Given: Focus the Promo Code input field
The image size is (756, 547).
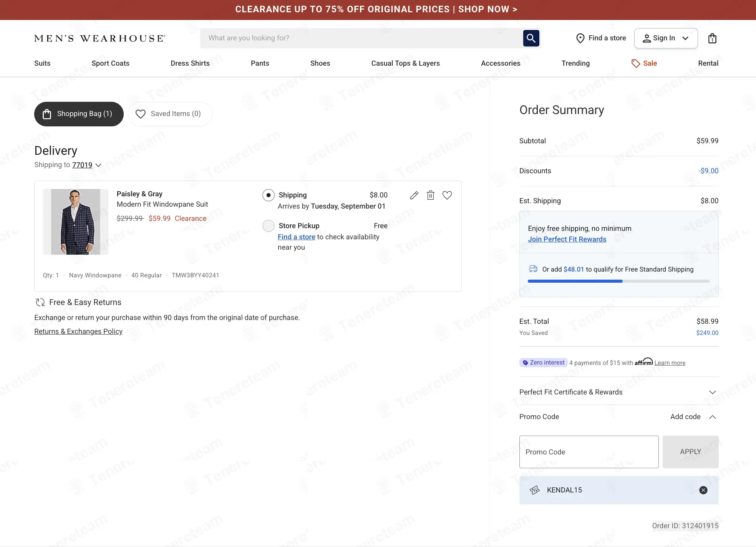Looking at the screenshot, I should (589, 452).
